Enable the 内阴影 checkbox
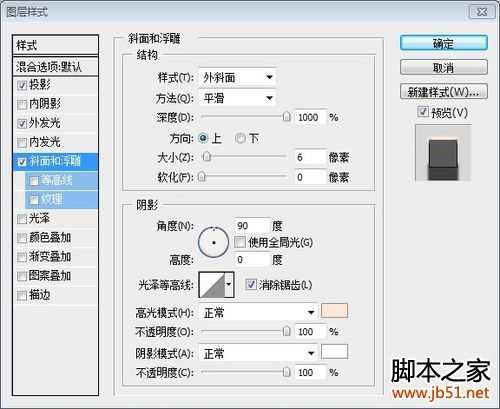 pos(22,104)
